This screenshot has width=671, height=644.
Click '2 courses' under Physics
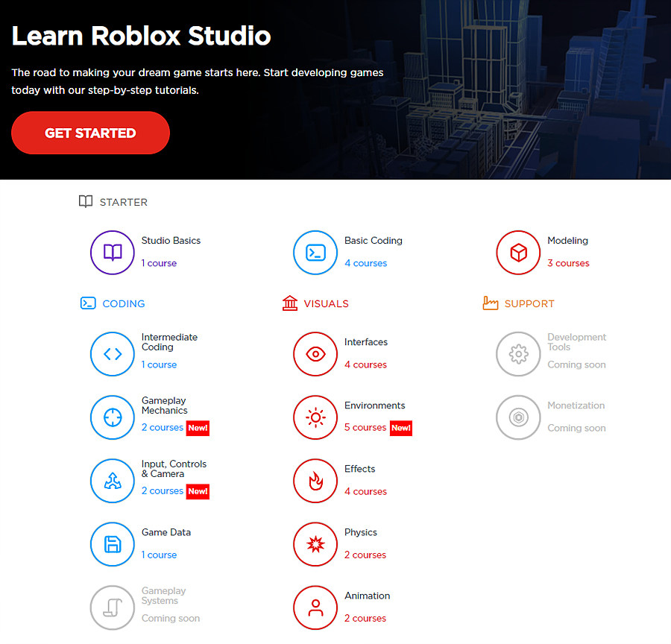[365, 555]
